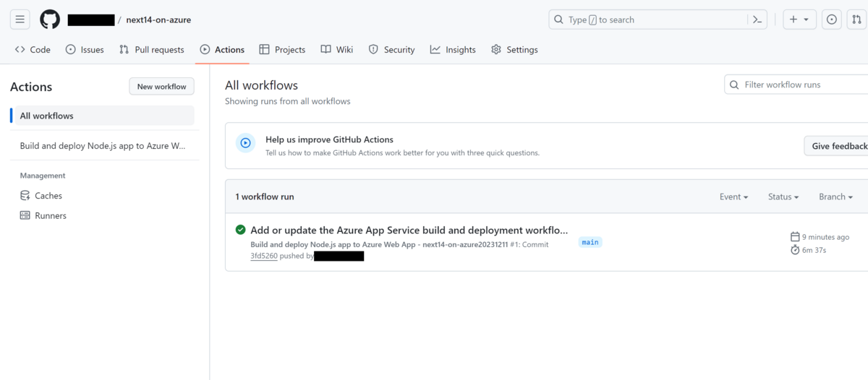Screen dimensions: 868x380
Task: Click the Runners server icon
Action: pos(25,215)
